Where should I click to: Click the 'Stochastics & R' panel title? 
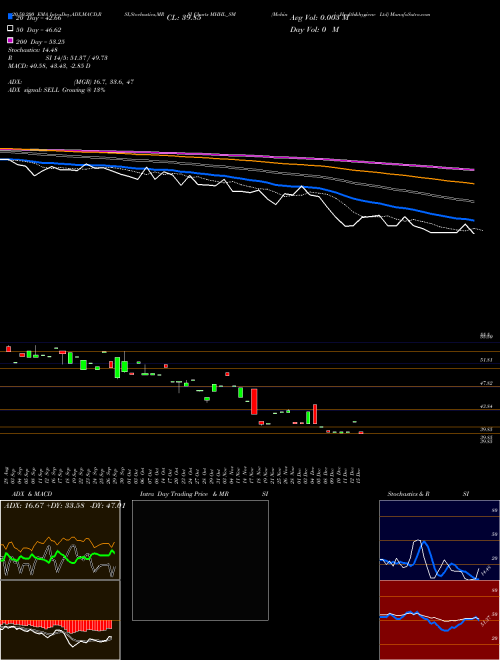409,494
